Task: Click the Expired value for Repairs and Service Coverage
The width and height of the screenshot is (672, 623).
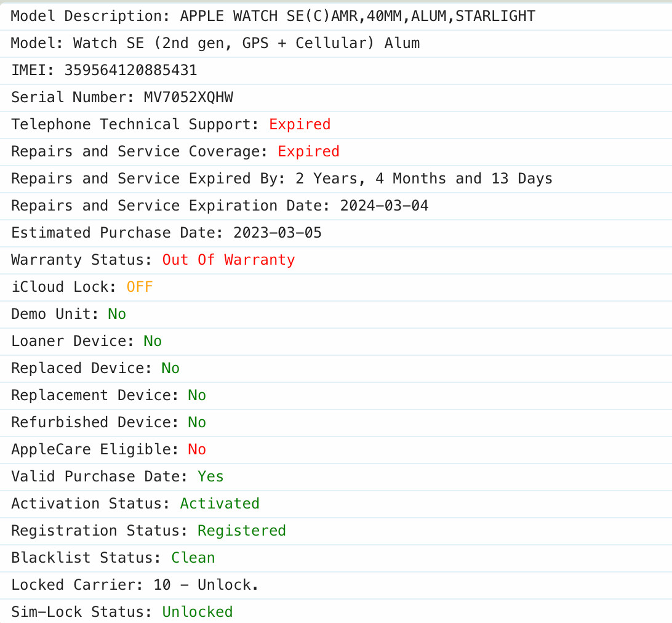Action: click(308, 151)
